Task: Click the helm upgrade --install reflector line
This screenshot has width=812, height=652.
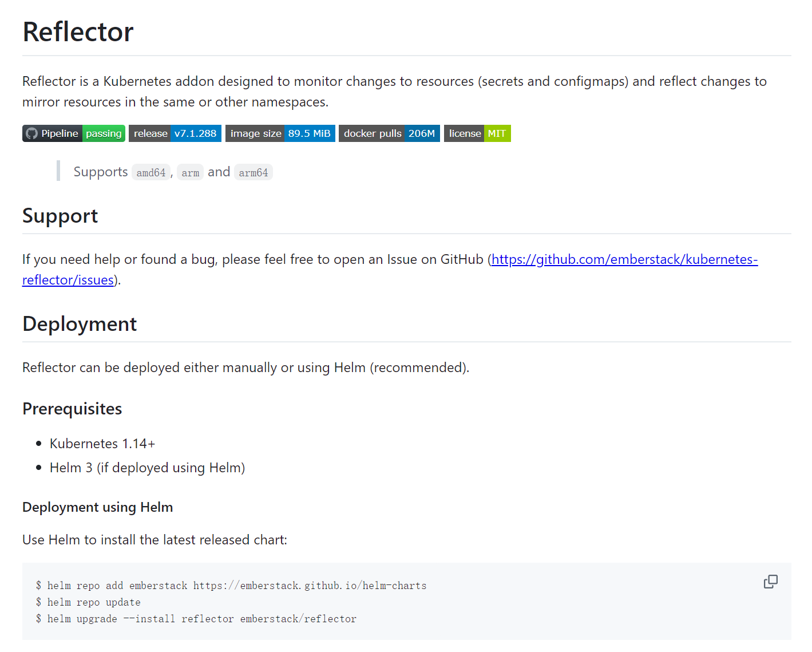Action: coord(196,619)
